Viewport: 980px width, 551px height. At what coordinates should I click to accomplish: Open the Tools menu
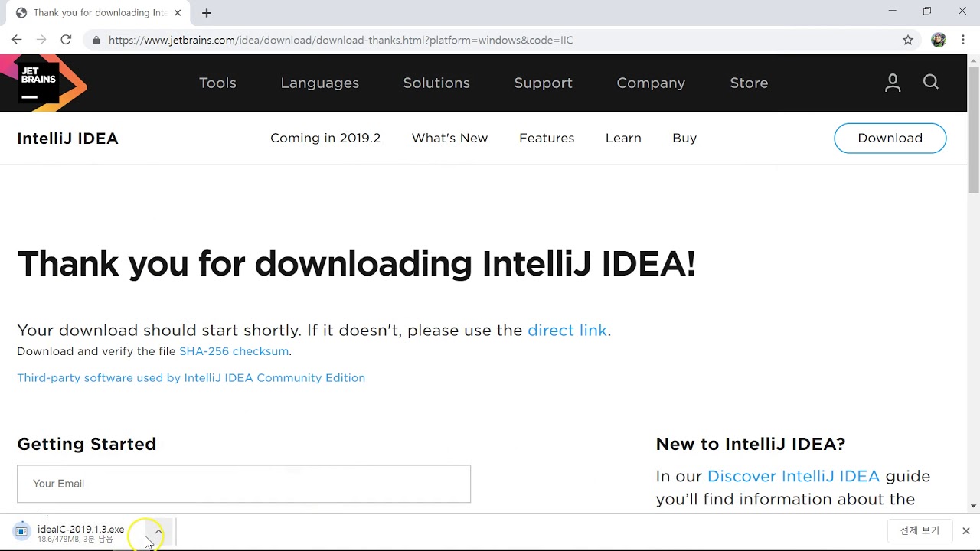tap(217, 83)
